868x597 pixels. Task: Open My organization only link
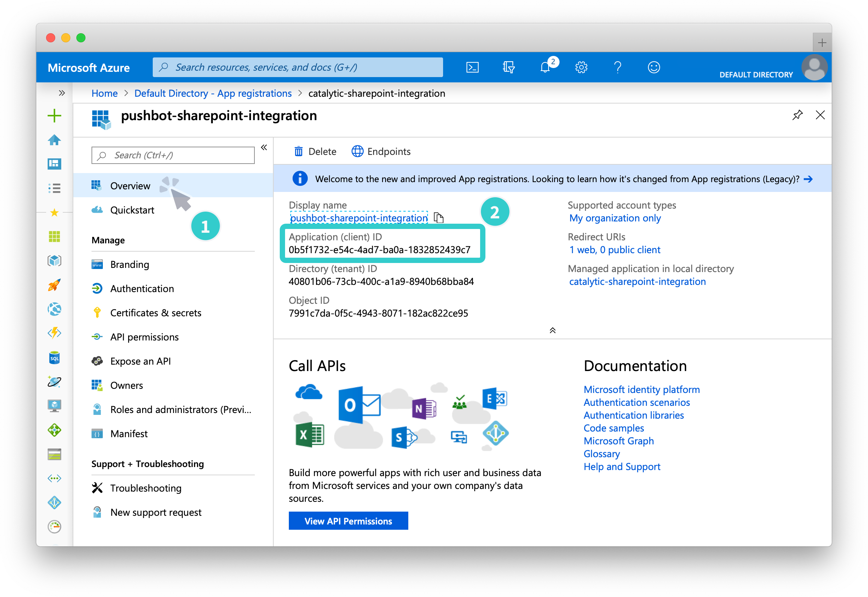point(615,218)
